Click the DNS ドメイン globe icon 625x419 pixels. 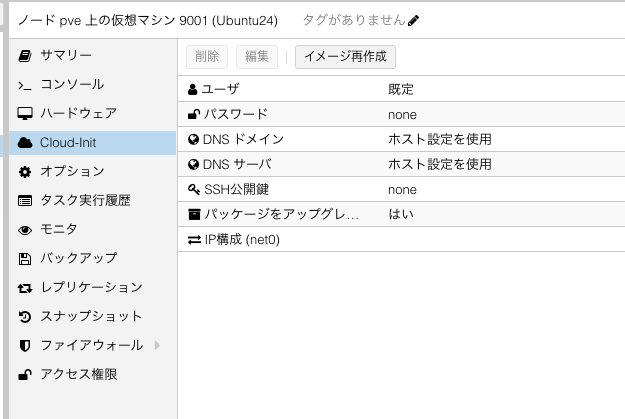pyautogui.click(x=193, y=140)
